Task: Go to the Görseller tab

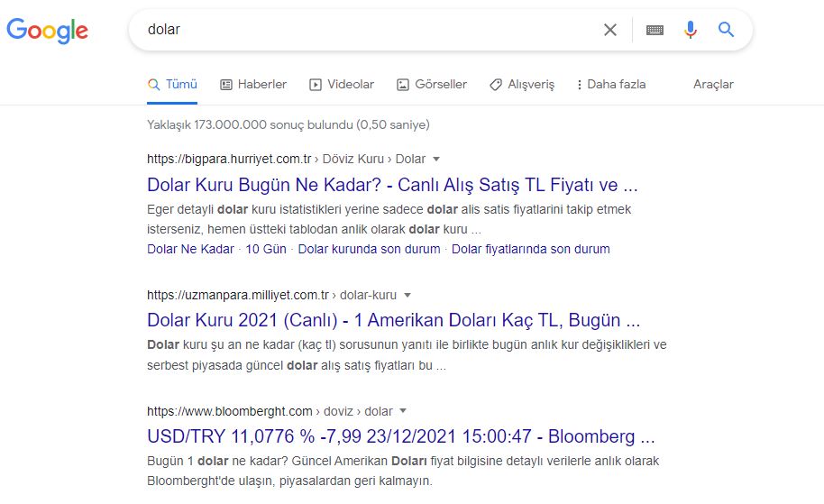Action: (432, 84)
